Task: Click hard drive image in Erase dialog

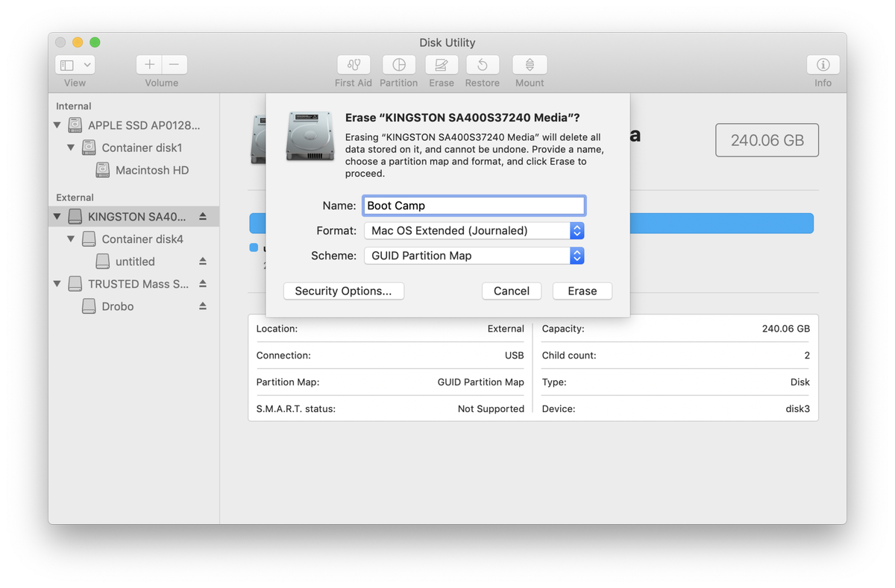Action: 310,136
